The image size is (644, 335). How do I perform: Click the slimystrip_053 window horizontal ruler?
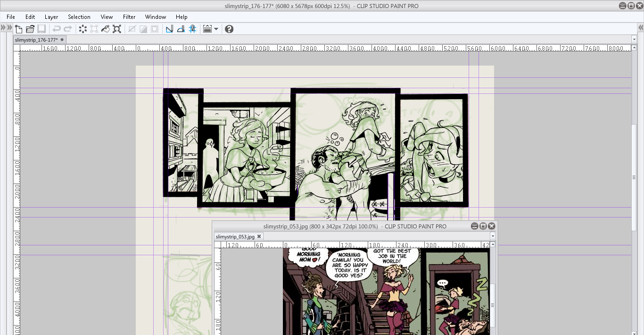355,244
